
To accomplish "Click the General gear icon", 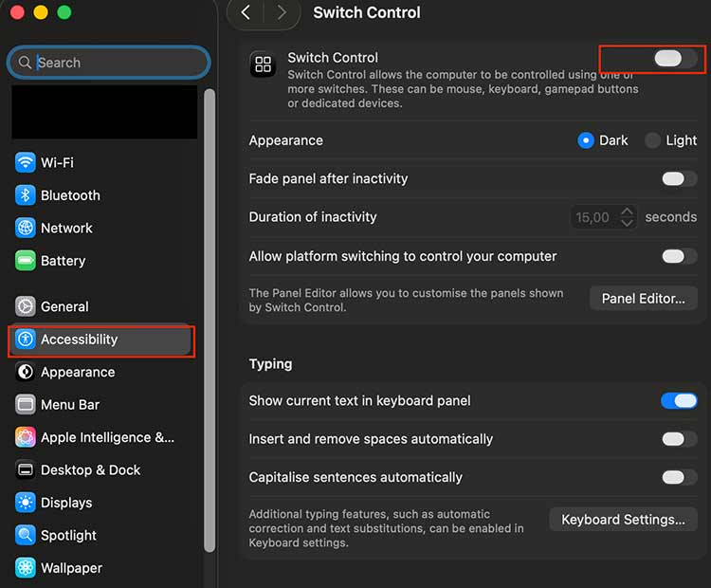I will (26, 306).
